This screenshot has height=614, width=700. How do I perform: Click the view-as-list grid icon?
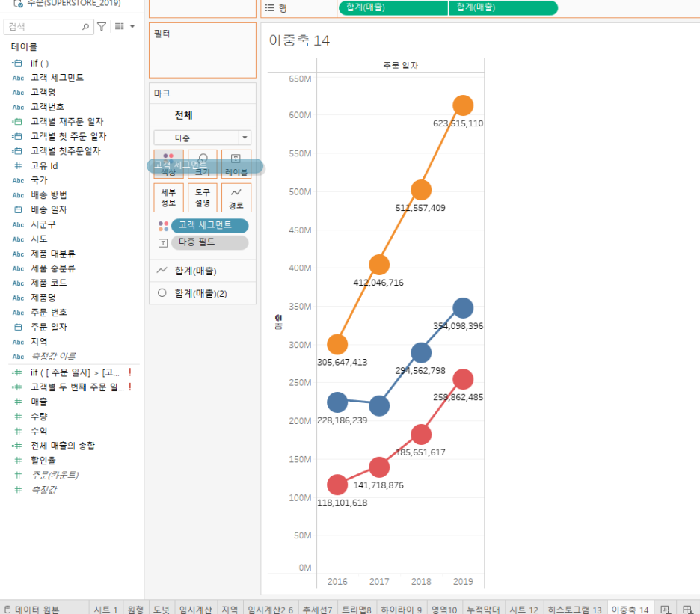119,26
